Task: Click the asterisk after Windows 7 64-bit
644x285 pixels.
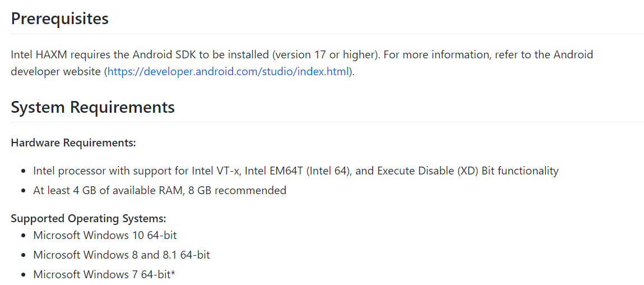Action: click(173, 273)
